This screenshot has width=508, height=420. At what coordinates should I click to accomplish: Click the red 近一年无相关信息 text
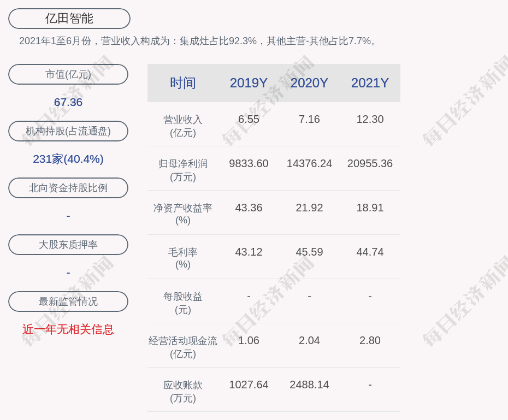68,329
